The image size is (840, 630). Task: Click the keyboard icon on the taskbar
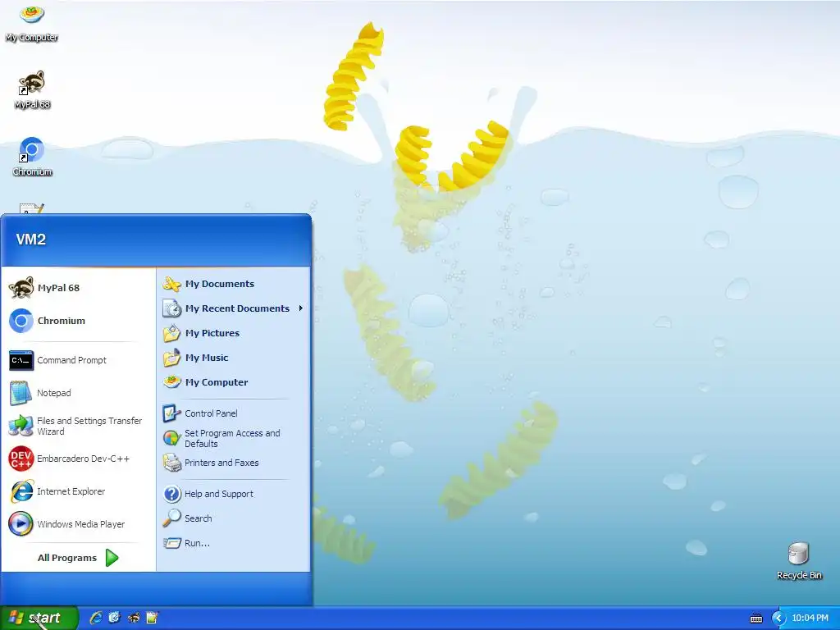coord(756,619)
